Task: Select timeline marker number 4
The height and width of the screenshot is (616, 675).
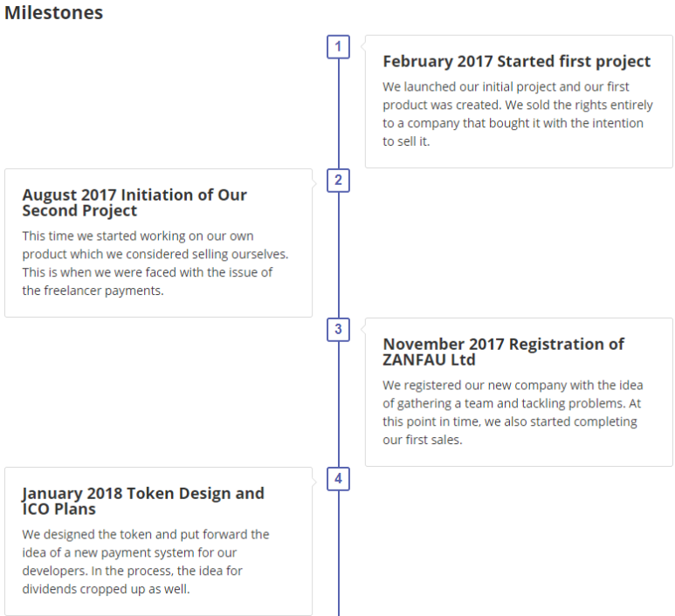Action: coord(338,479)
